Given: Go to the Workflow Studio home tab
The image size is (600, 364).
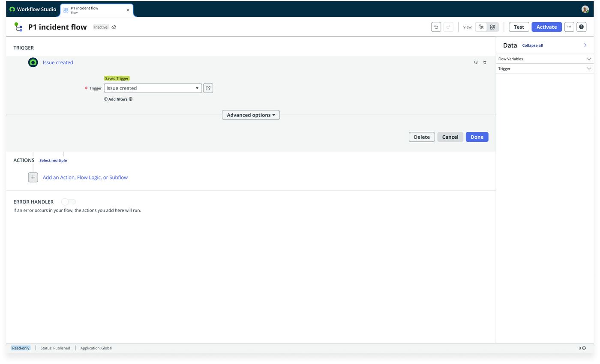Looking at the screenshot, I should pos(33,9).
